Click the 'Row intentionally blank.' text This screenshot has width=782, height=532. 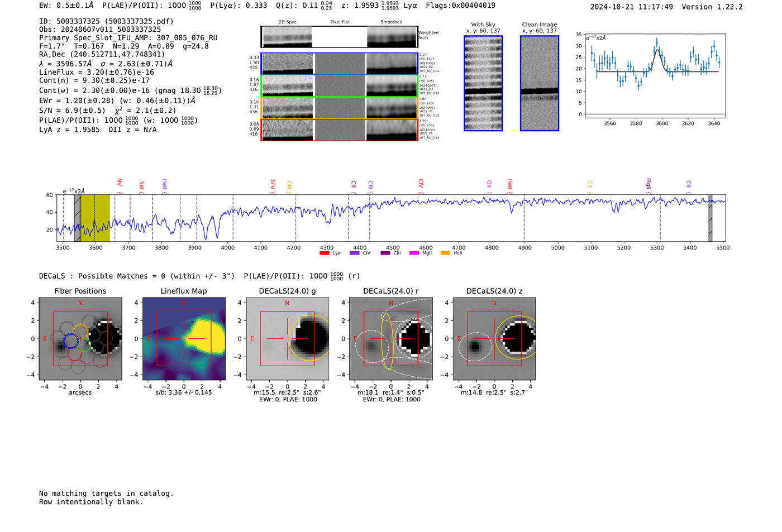(91, 502)
